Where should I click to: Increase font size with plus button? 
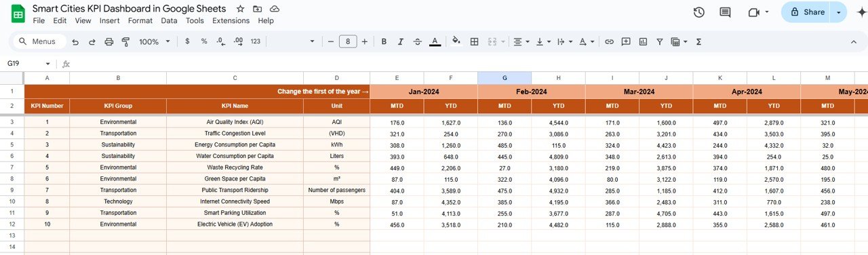(365, 41)
